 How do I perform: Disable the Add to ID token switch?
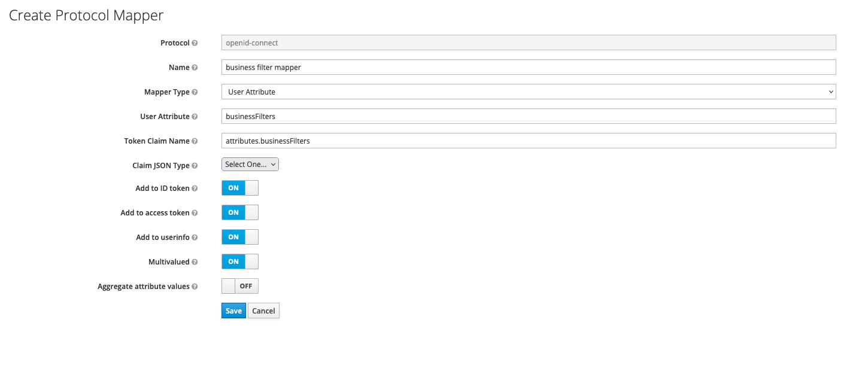tap(239, 188)
